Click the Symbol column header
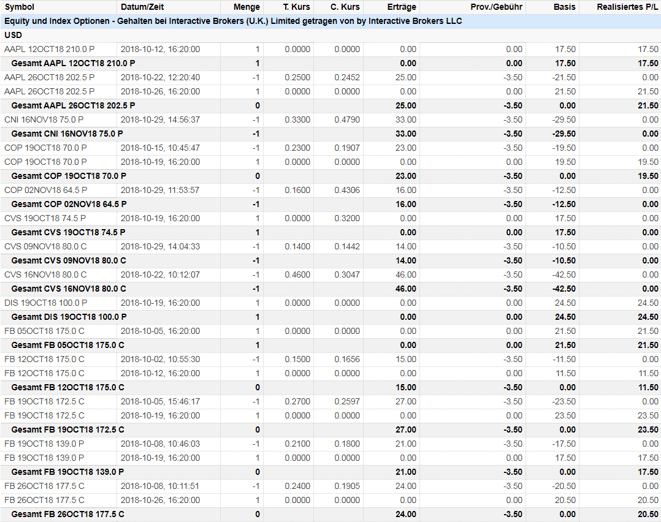This screenshot has width=661, height=522. (19, 7)
